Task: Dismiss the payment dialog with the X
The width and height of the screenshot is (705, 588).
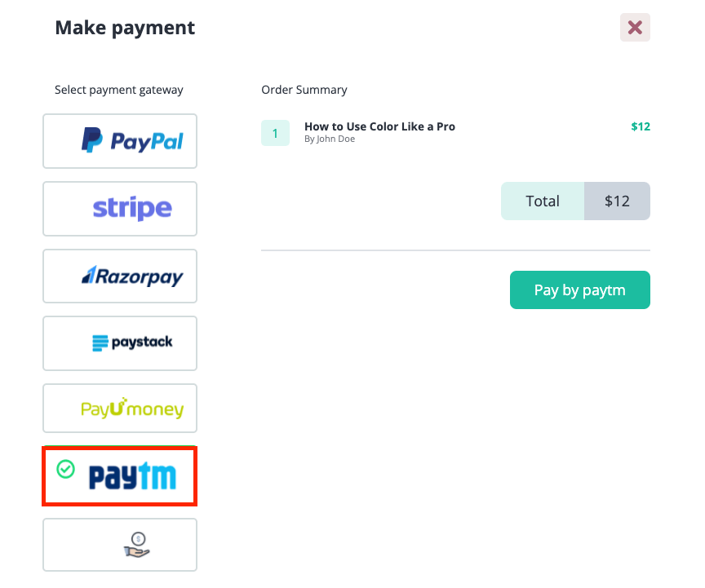Action: pos(635,27)
